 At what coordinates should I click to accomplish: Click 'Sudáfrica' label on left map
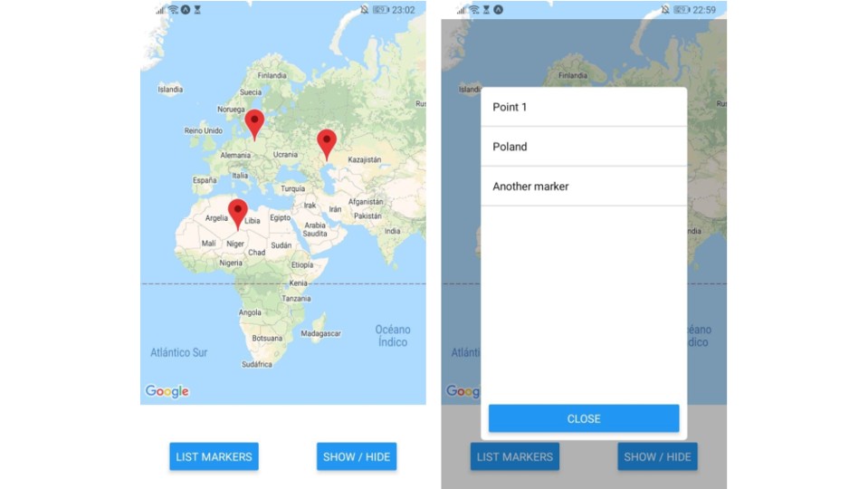click(x=257, y=364)
